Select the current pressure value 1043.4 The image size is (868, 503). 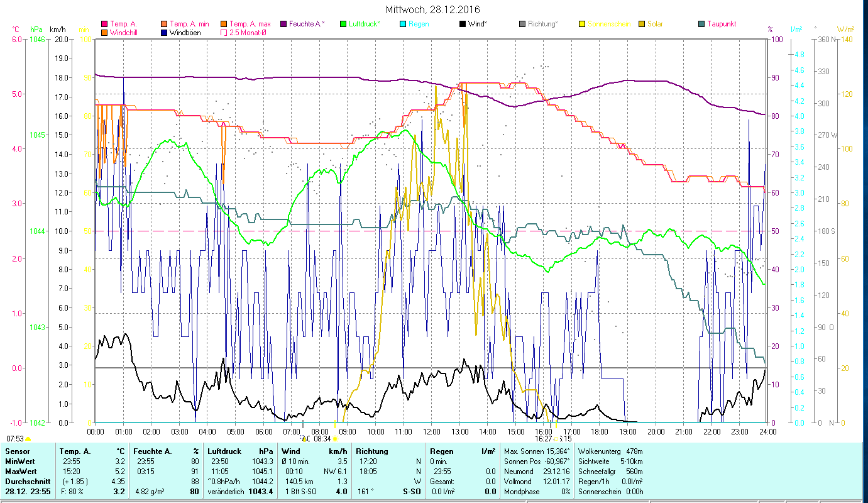point(262,492)
